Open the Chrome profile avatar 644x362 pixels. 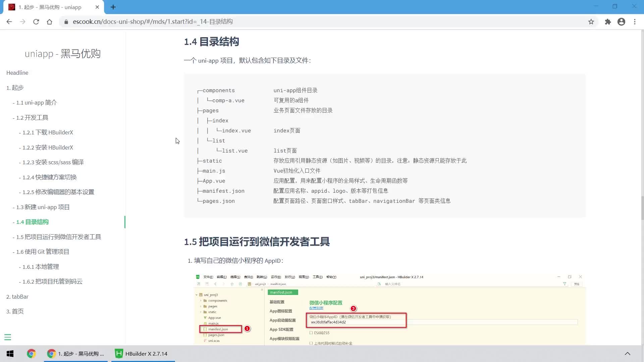click(x=621, y=22)
